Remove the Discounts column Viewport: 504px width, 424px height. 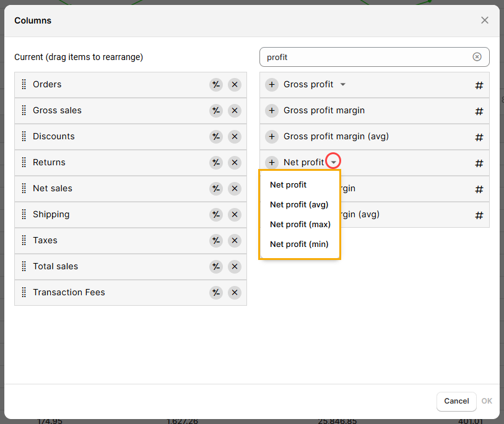[234, 137]
